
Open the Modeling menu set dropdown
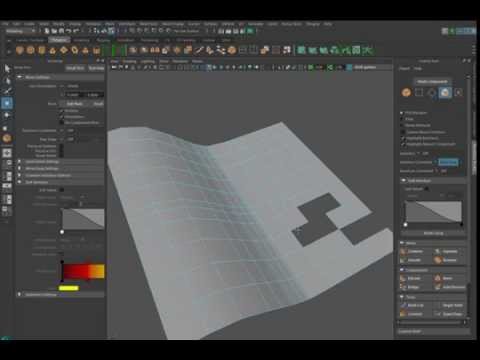point(21,31)
